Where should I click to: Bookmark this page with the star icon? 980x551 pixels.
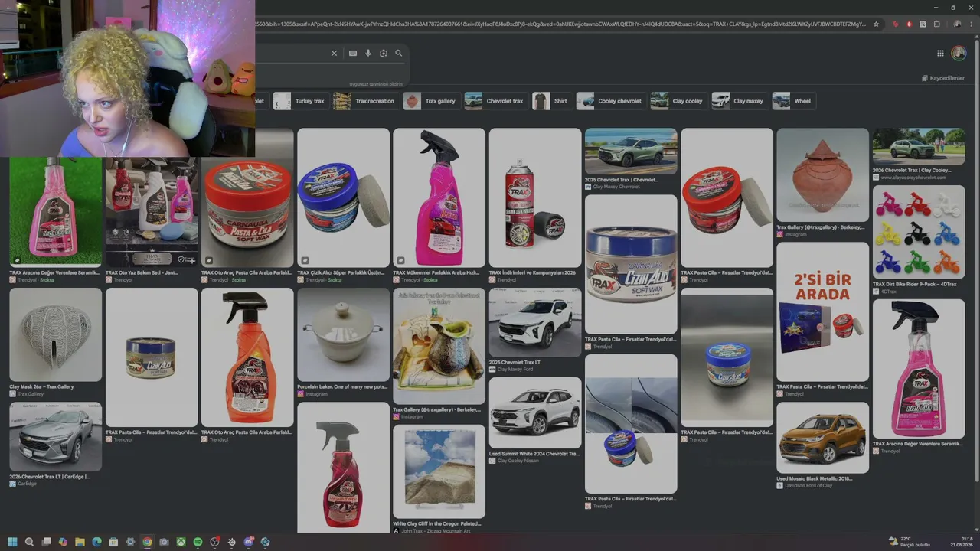point(877,24)
